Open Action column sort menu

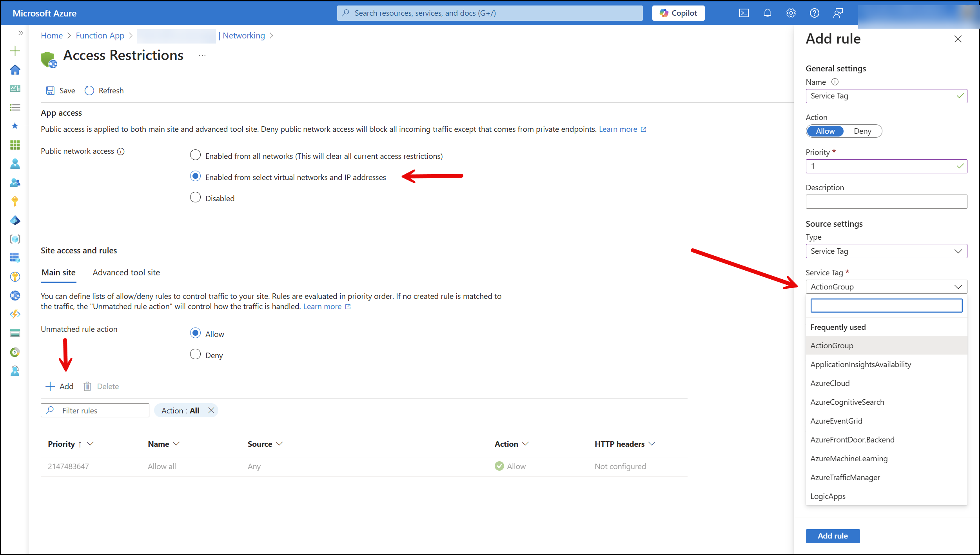525,444
